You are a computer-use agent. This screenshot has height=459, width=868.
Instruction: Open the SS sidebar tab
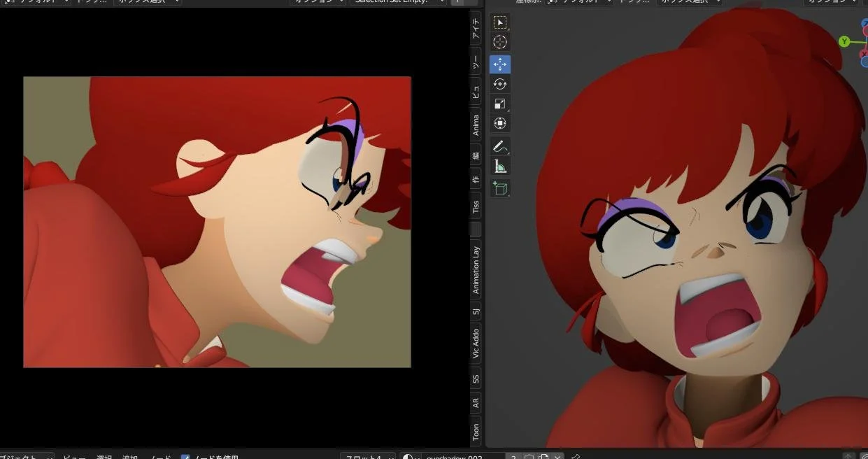(476, 379)
